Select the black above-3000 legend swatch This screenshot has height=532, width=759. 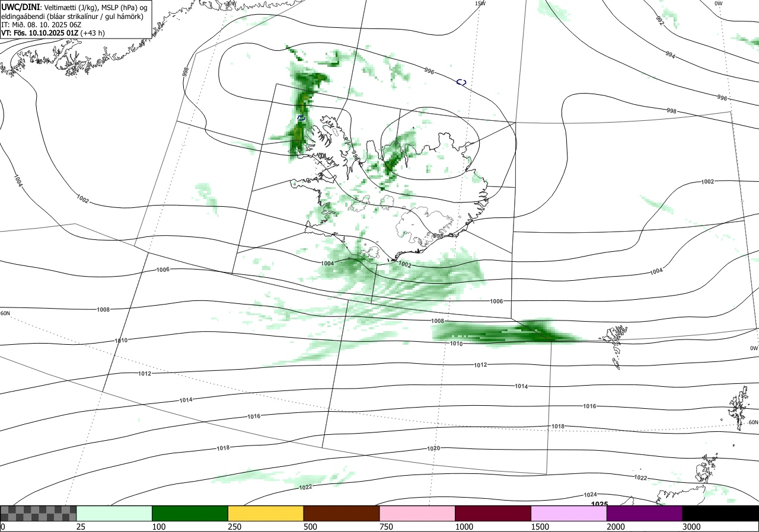pyautogui.click(x=720, y=513)
